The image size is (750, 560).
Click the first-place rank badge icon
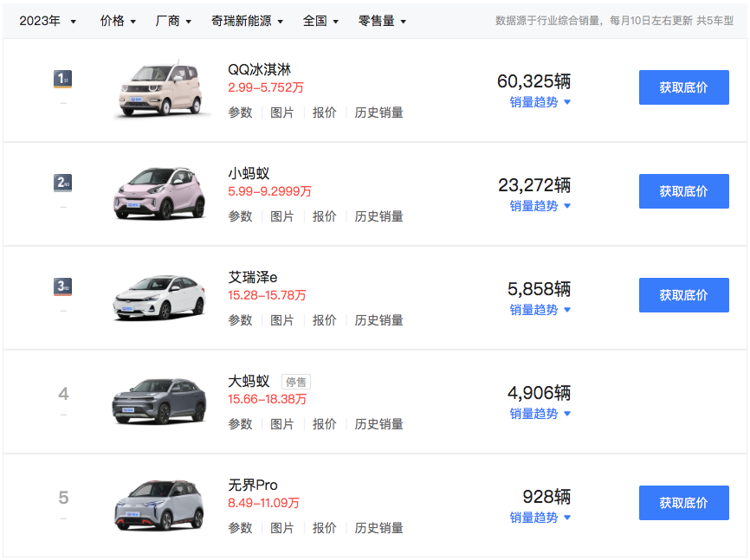point(62,80)
